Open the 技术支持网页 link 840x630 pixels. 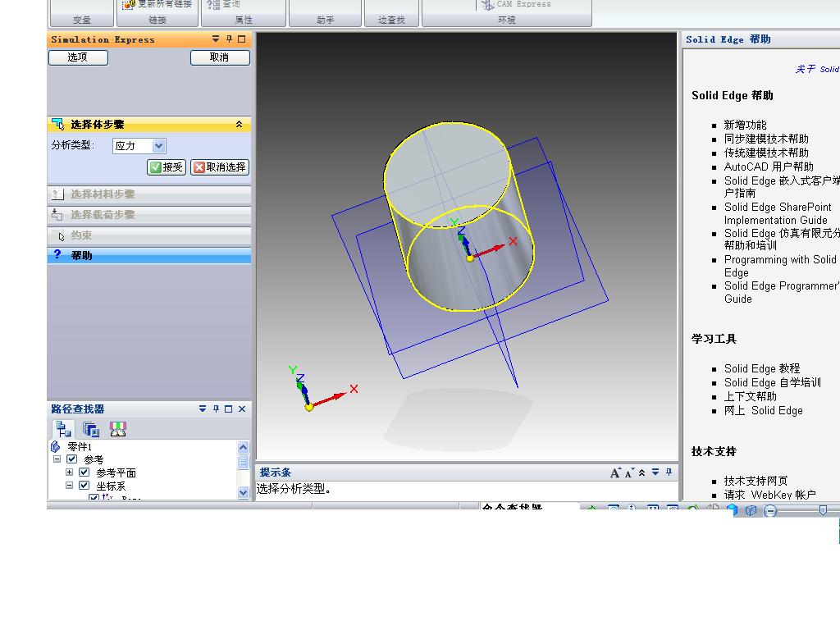coord(756,481)
